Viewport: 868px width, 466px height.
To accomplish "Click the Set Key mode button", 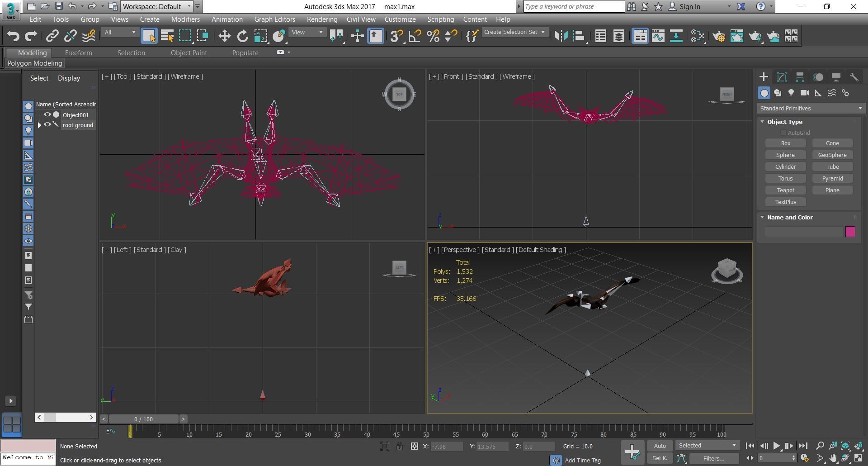I will [x=660, y=459].
